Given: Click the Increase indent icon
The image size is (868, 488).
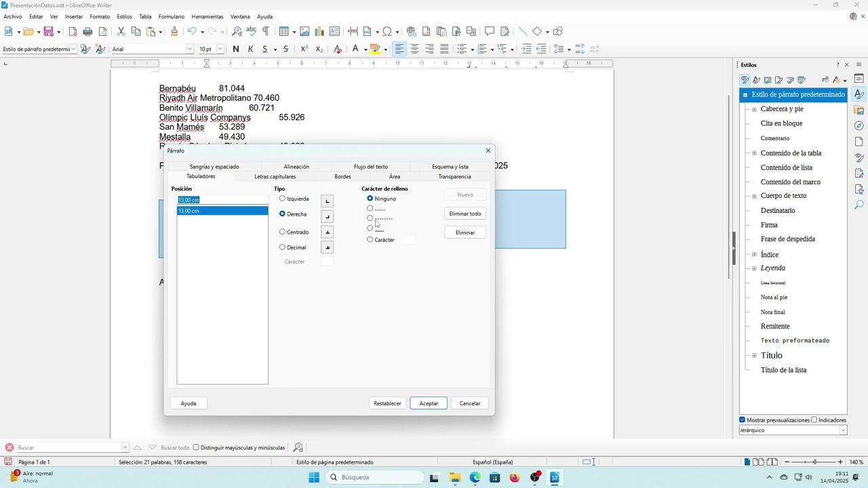Looking at the screenshot, I should click(x=526, y=49).
